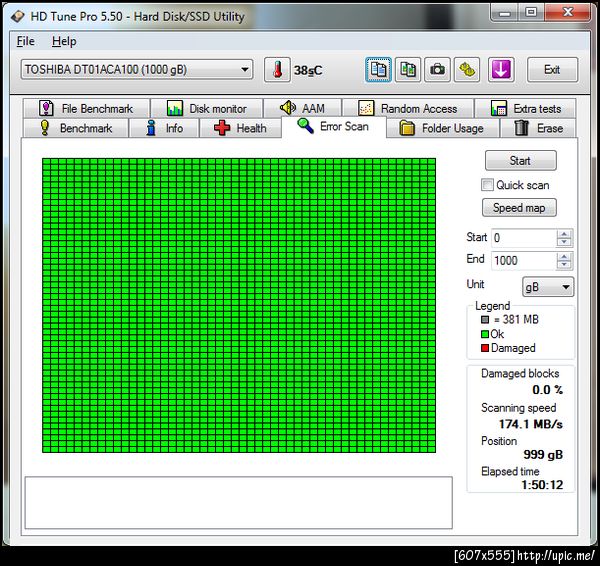The height and width of the screenshot is (566, 600).
Task: Click the empty log box below grid
Action: (x=238, y=502)
